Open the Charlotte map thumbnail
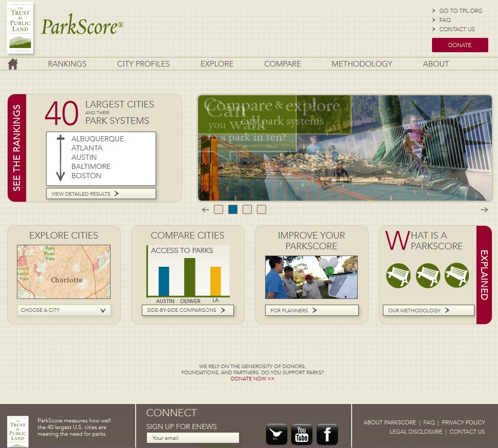The height and width of the screenshot is (448, 498). click(64, 272)
